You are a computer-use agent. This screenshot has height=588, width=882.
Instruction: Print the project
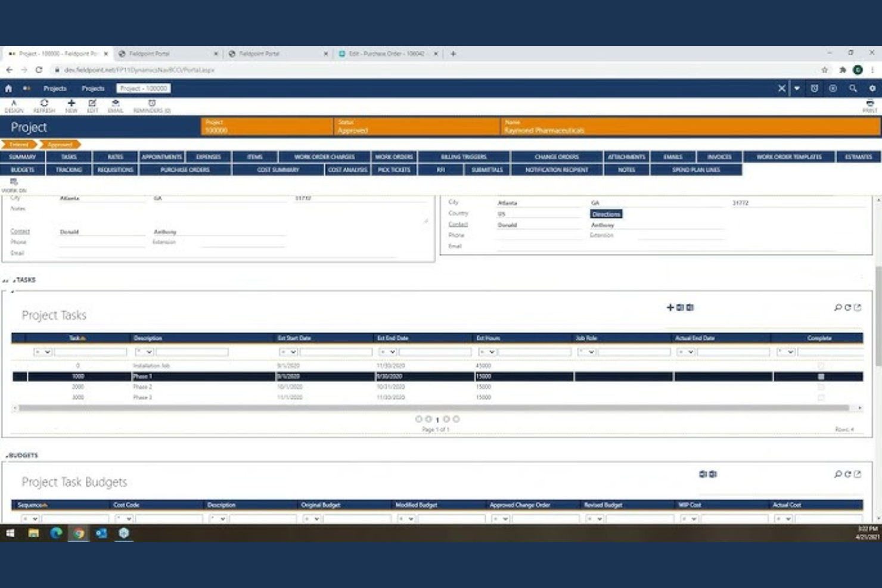point(869,106)
